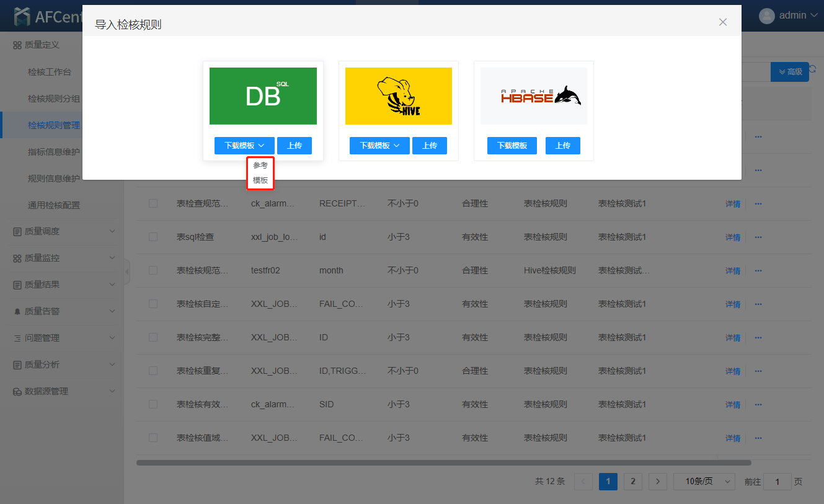
Task: Tick the checkbox for 表sql检查 row
Action: [x=153, y=237]
